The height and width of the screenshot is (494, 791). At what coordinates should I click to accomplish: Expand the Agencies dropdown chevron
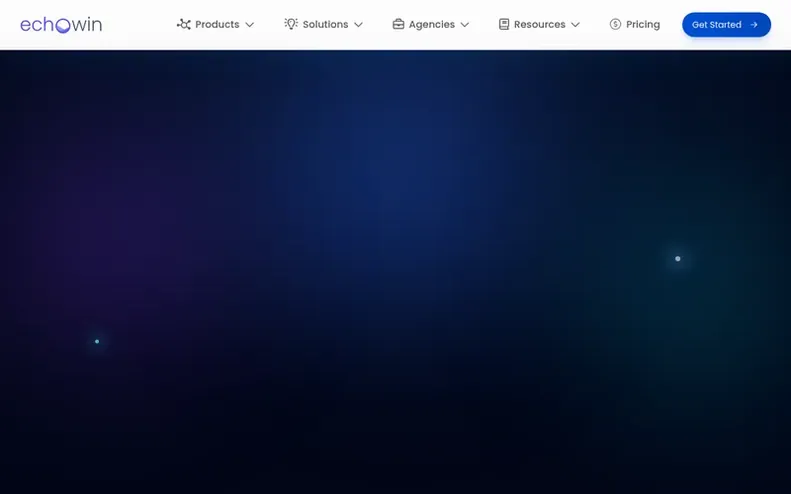click(x=465, y=25)
